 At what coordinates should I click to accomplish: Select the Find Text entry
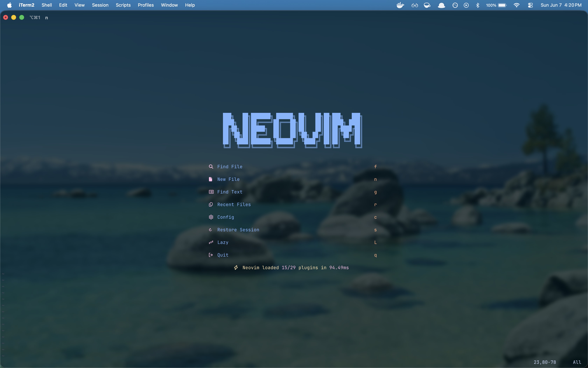(293, 192)
